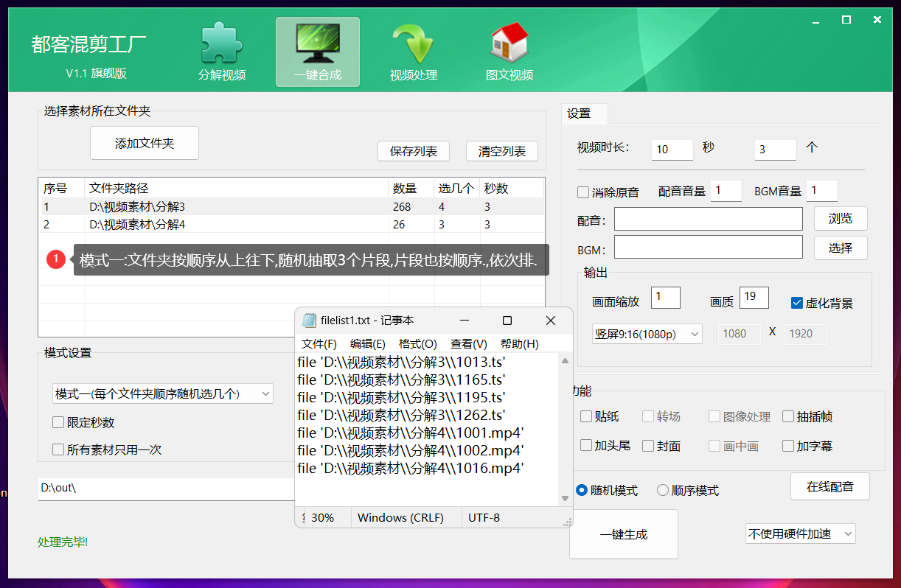The height and width of the screenshot is (588, 901).
Task: Open the 文件(F) menu in Notepad
Action: tap(319, 344)
